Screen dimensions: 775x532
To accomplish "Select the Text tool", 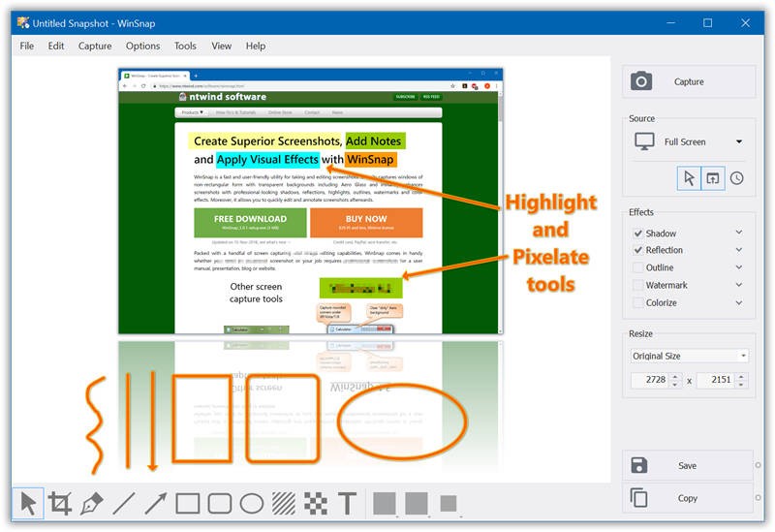I will tap(347, 503).
